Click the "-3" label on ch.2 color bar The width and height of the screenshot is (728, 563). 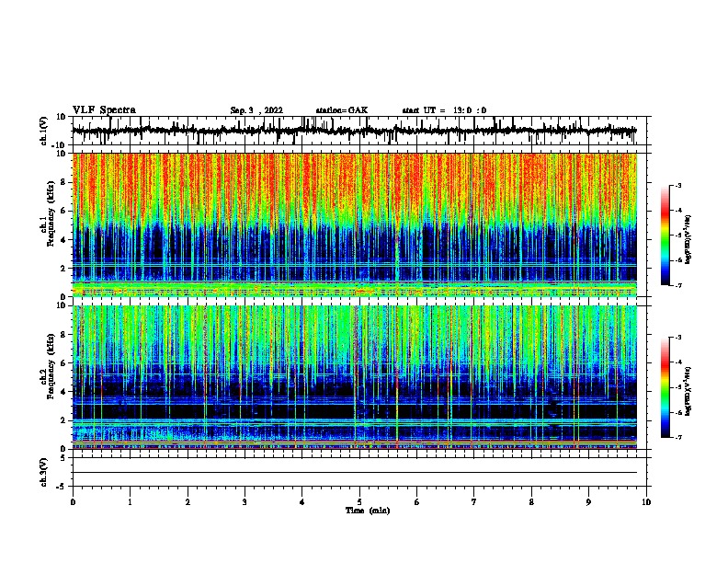pos(677,338)
